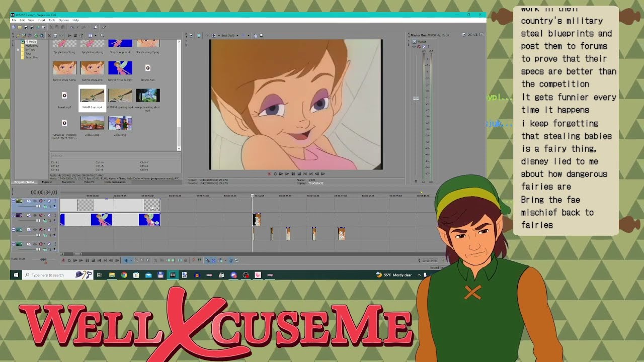Switch to the Explorer tab
644x362 pixels.
(x=47, y=182)
